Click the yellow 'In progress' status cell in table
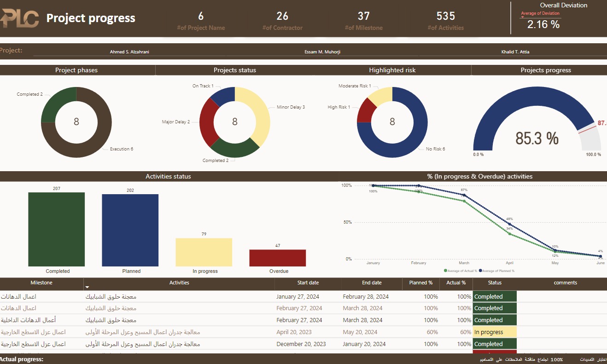Viewport: 607px width, 364px height. click(495, 332)
